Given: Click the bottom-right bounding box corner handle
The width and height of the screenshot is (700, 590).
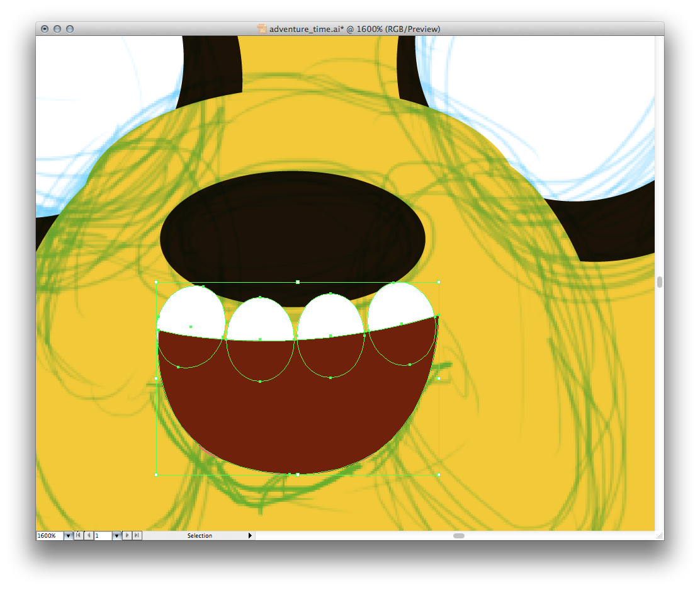Looking at the screenshot, I should click(x=438, y=474).
